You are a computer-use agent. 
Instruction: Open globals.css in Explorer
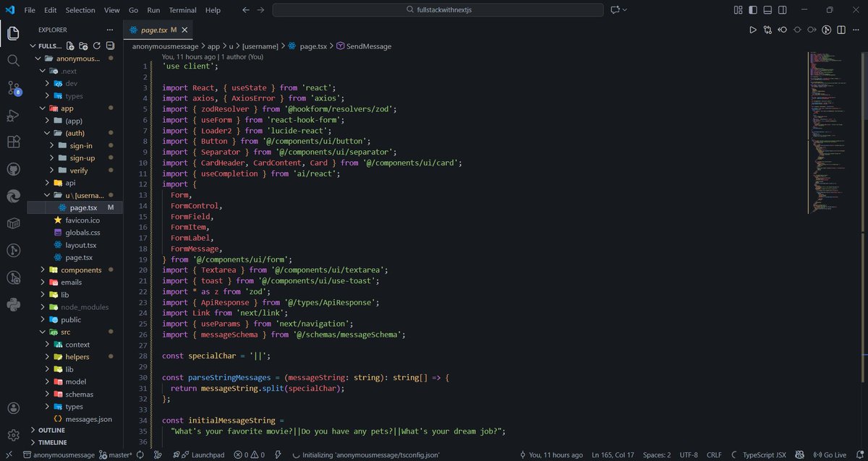(82, 233)
